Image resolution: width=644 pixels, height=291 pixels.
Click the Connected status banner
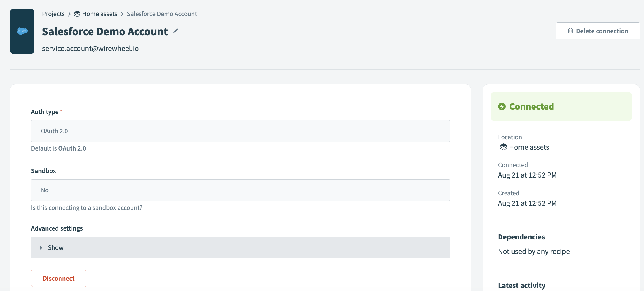(x=561, y=106)
